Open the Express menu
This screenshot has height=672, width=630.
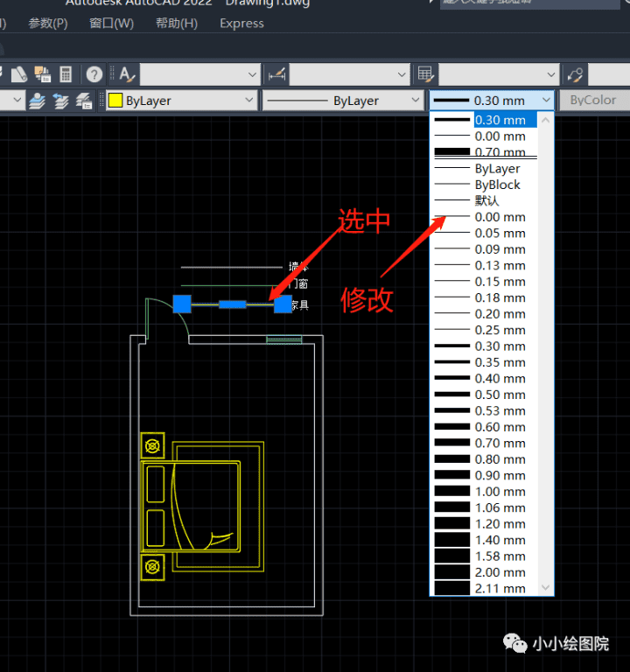point(241,23)
